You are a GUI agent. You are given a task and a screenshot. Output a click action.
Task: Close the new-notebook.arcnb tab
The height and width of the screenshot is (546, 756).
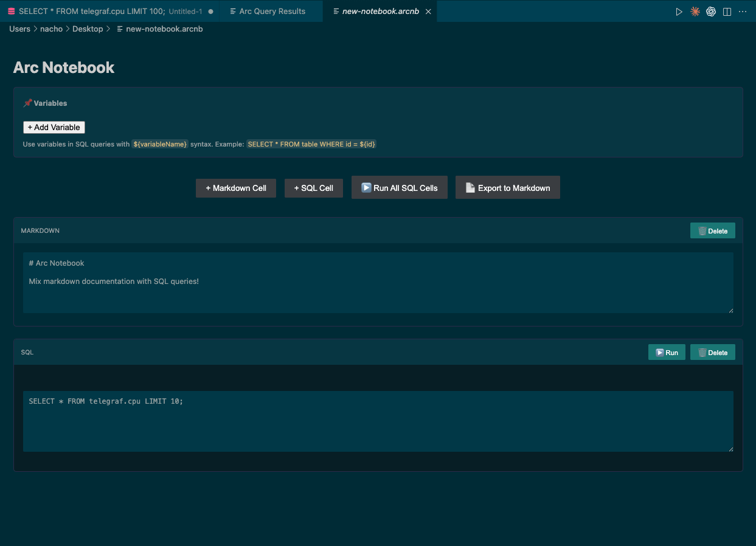pyautogui.click(x=429, y=12)
